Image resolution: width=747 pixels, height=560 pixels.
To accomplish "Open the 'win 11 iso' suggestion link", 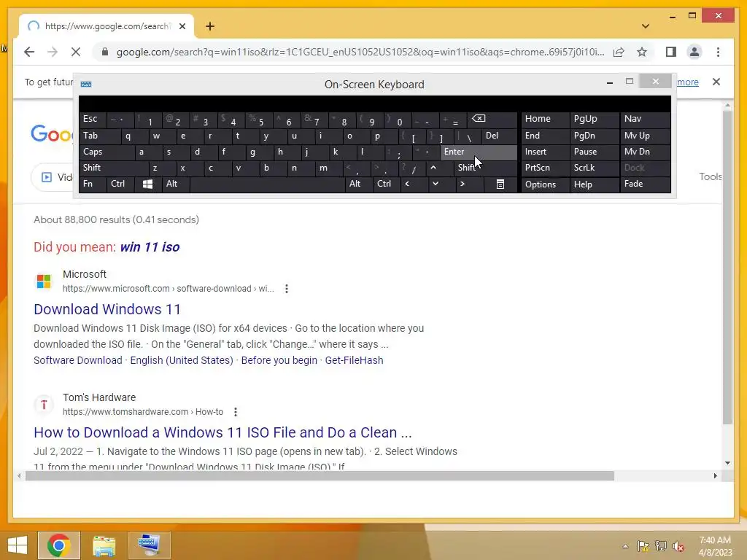I will [150, 247].
